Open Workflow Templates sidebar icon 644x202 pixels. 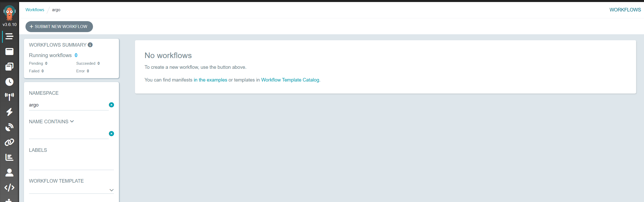[9, 52]
